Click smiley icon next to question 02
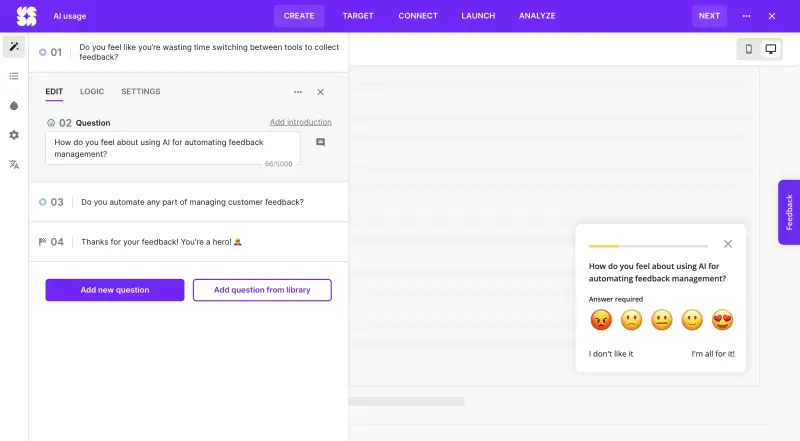The width and height of the screenshot is (800, 441). tap(51, 122)
